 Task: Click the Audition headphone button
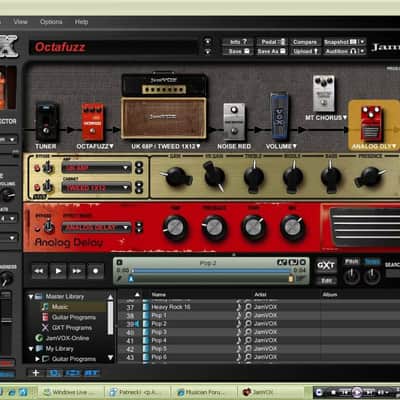pyautogui.click(x=340, y=51)
